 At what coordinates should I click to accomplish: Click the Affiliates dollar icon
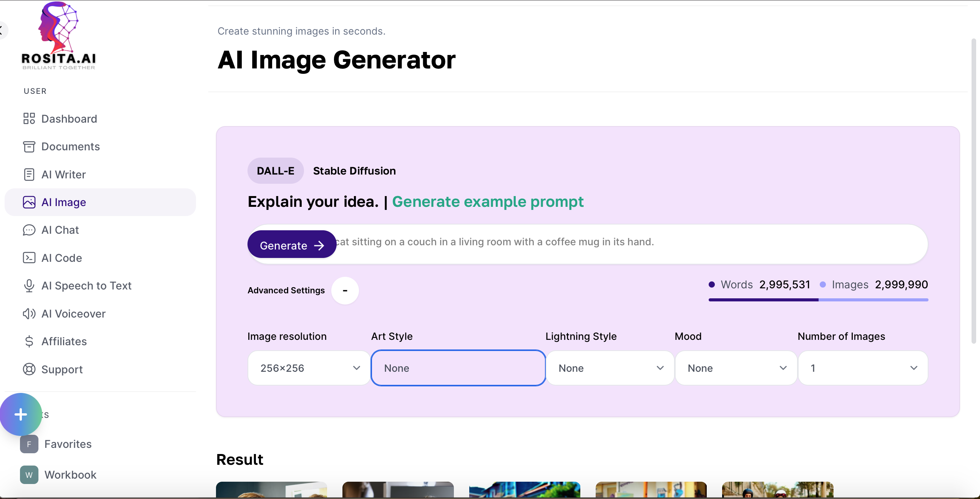coord(29,341)
